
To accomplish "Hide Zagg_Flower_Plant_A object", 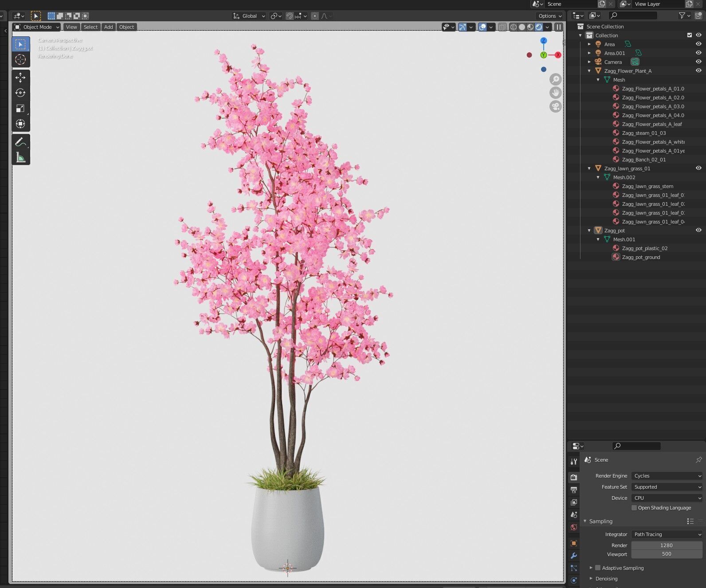I will (698, 71).
